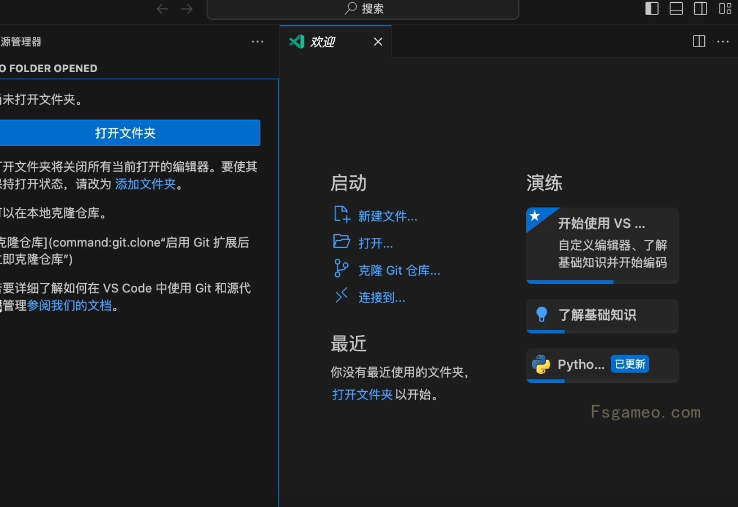Screen dimensions: 738x507
Task: Click the remote connect icon
Action: 341,296
